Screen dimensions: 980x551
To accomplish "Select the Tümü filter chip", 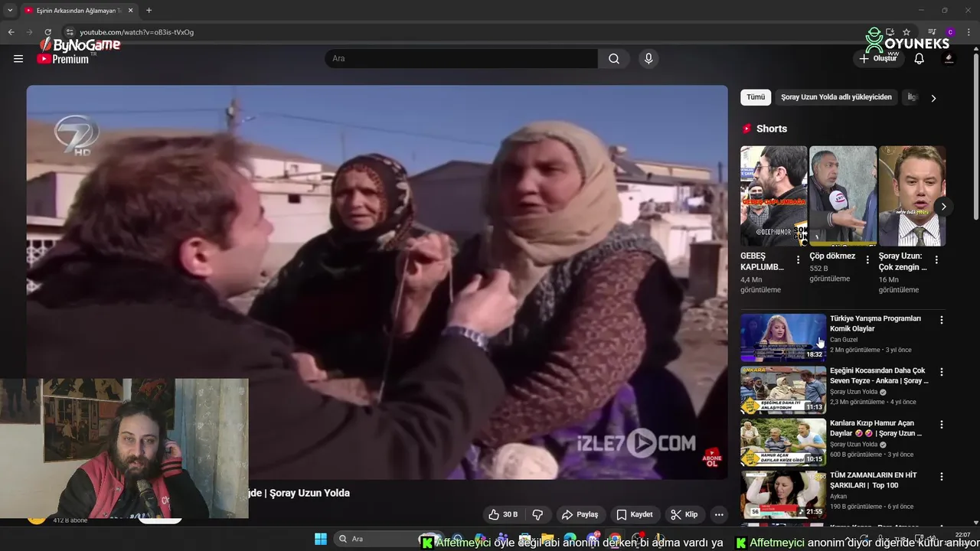I will pyautogui.click(x=756, y=97).
